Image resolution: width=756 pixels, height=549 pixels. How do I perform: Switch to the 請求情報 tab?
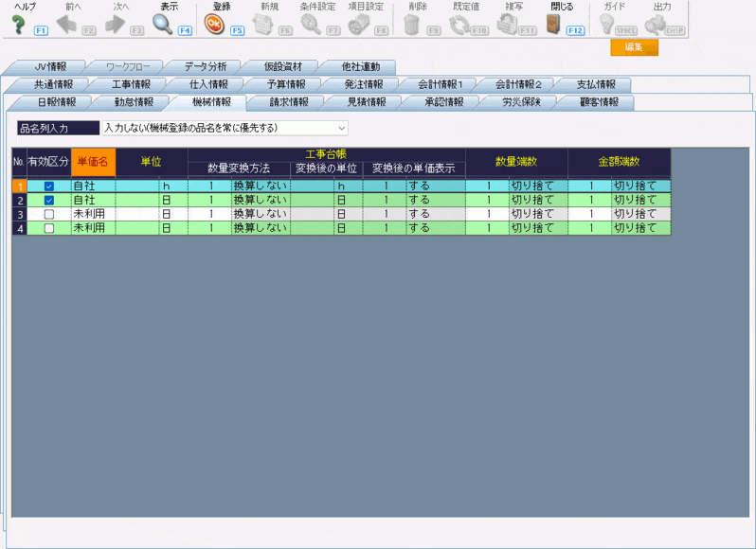click(x=289, y=102)
